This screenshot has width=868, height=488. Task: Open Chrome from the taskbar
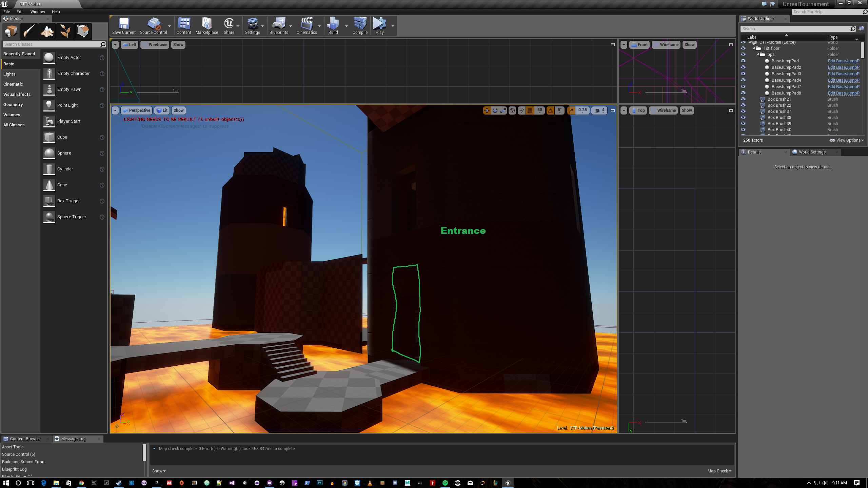coord(81,483)
